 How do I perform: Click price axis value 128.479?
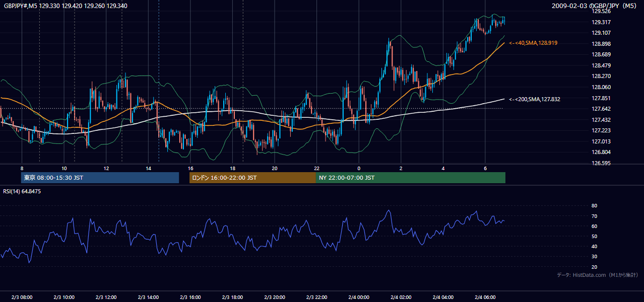(601, 65)
